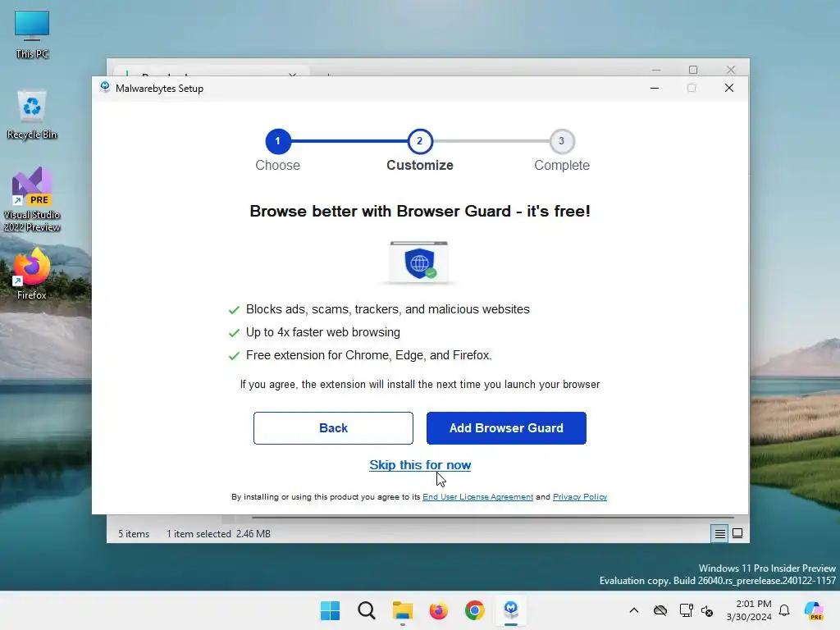Click '1 item selected 2.46 MB' status text
840x630 pixels.
coord(218,533)
